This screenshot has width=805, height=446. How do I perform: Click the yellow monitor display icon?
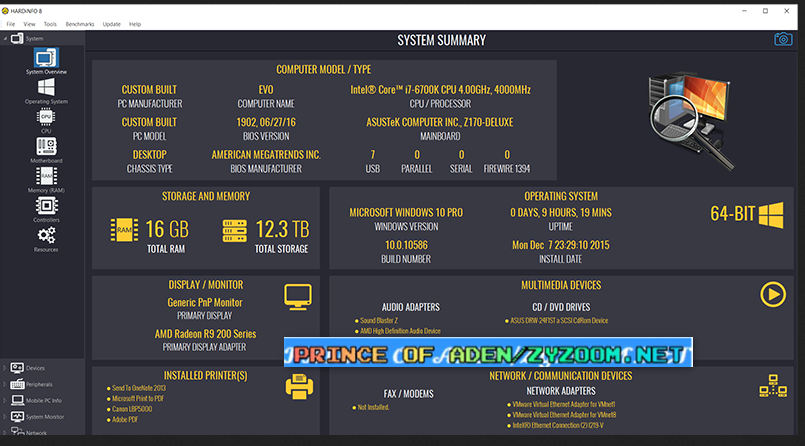tap(298, 297)
